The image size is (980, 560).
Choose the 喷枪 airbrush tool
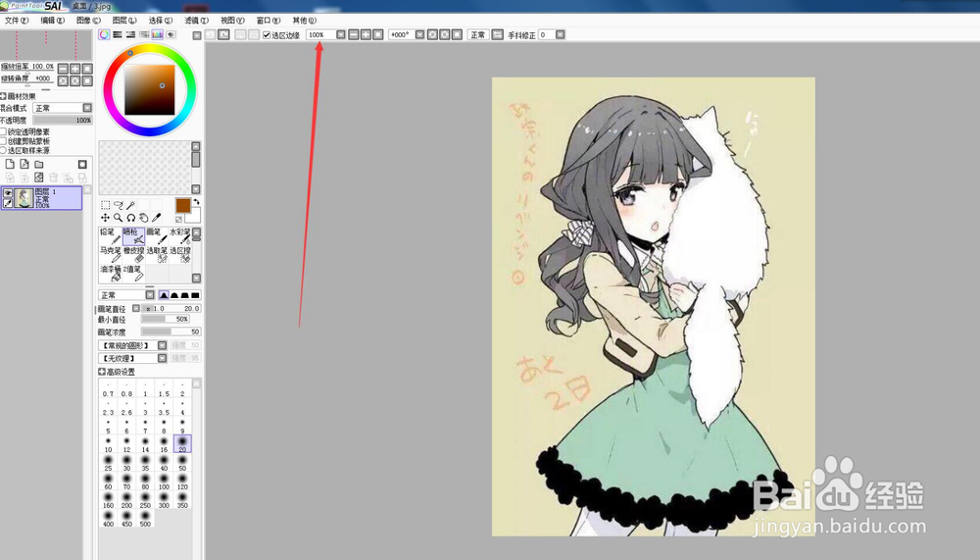[x=133, y=236]
